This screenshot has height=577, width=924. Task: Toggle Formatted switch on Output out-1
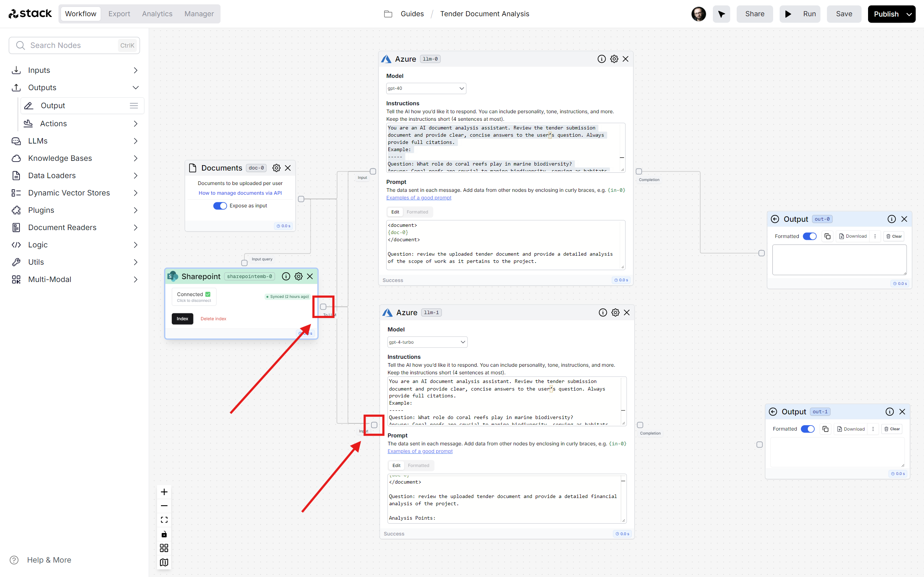[808, 429]
